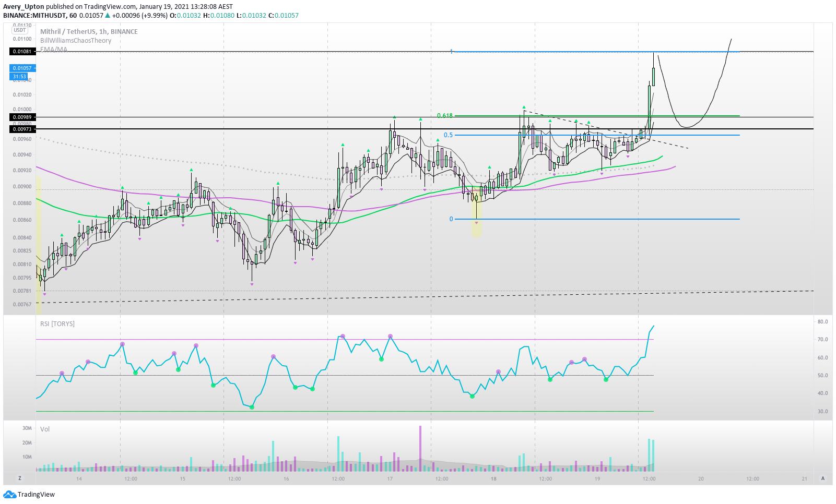This screenshot has width=836, height=504.
Task: Click the 0.00840 price axis label
Action: tap(22, 237)
